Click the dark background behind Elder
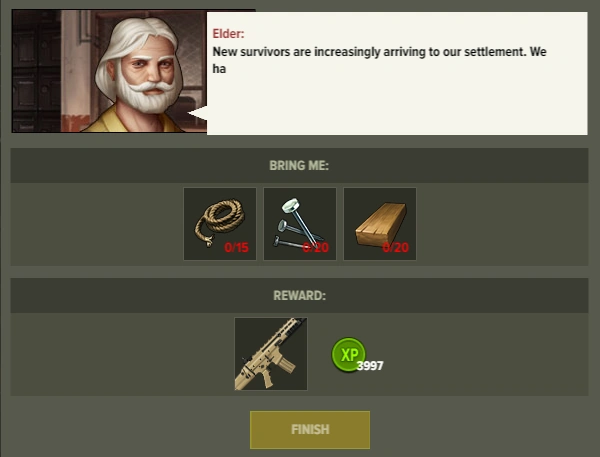The width and height of the screenshot is (600, 457). (x=36, y=72)
